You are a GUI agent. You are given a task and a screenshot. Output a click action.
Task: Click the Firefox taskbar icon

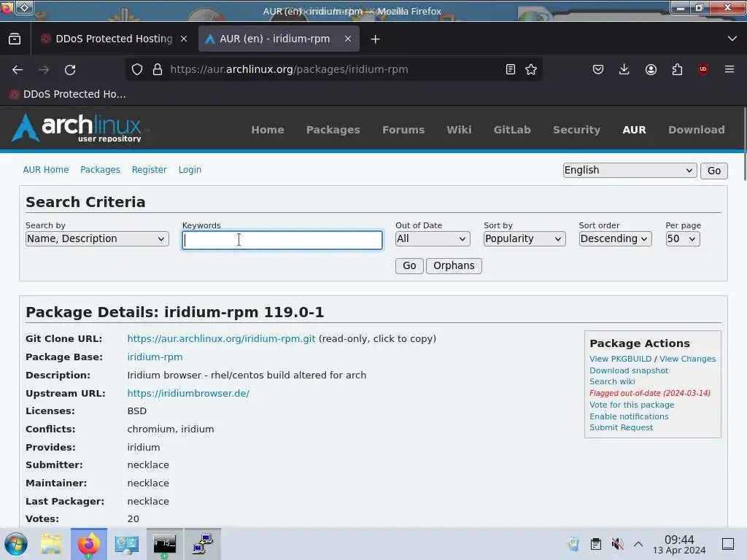pos(89,544)
